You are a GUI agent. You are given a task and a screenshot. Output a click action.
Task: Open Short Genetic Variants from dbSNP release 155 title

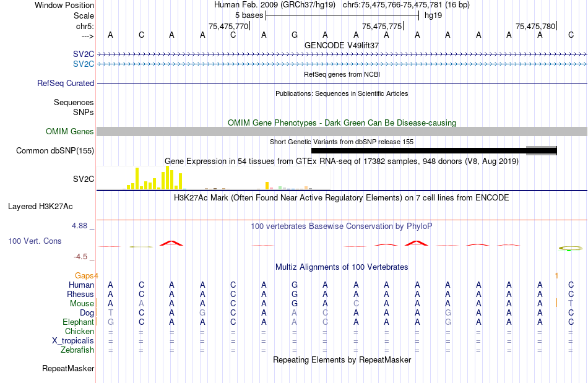342,142
